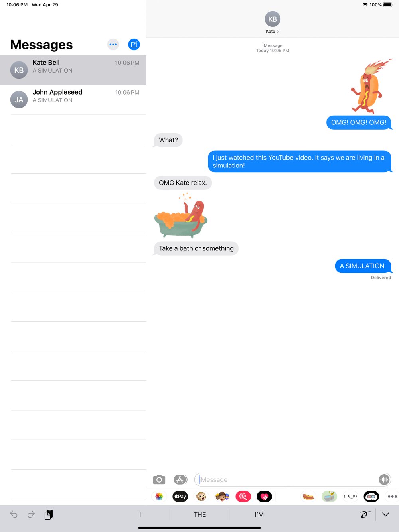Open the #images search app
399x532 pixels.
(x=243, y=497)
